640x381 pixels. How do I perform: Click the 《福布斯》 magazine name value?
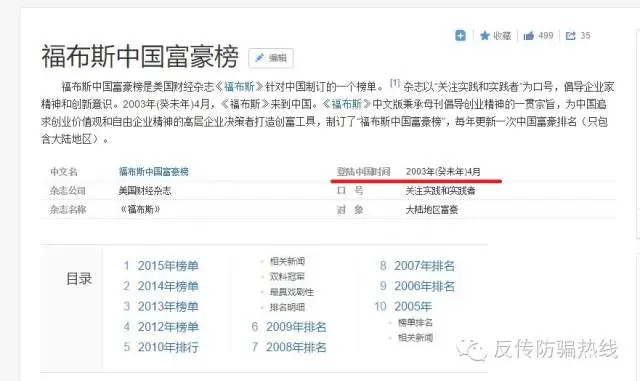click(x=140, y=209)
